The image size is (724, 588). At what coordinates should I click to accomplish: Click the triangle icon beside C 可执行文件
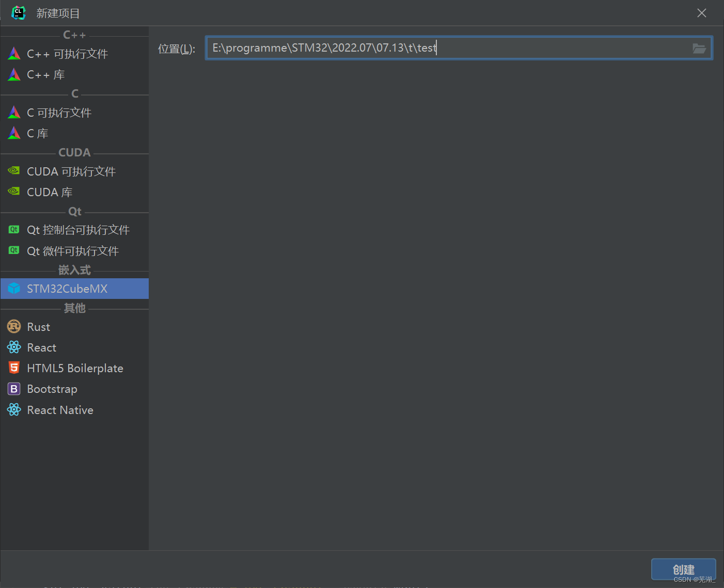click(14, 112)
